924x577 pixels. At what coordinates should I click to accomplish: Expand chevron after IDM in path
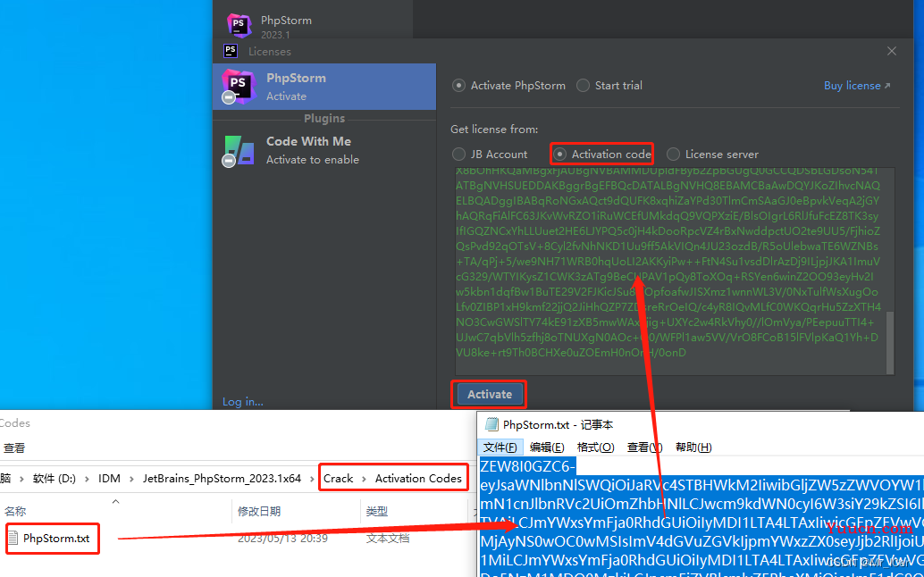point(131,478)
